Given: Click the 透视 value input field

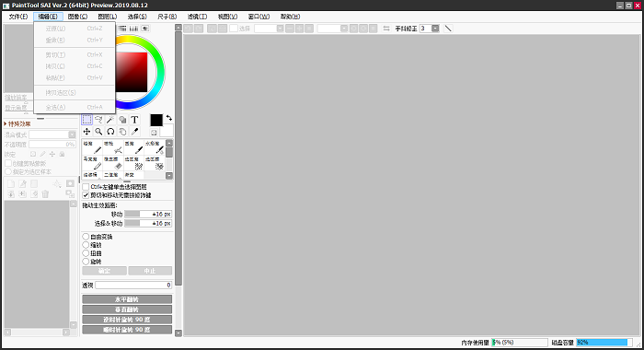Looking at the screenshot, I should click(133, 285).
